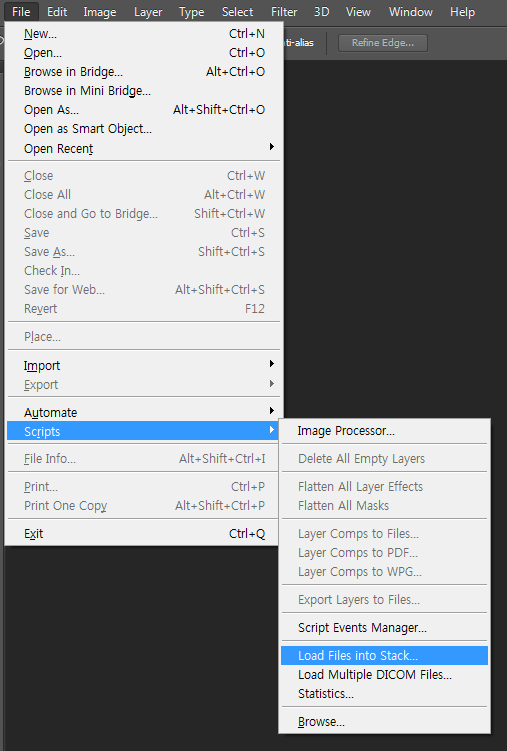Open the Image Processor script
507x751 pixels.
(384, 431)
